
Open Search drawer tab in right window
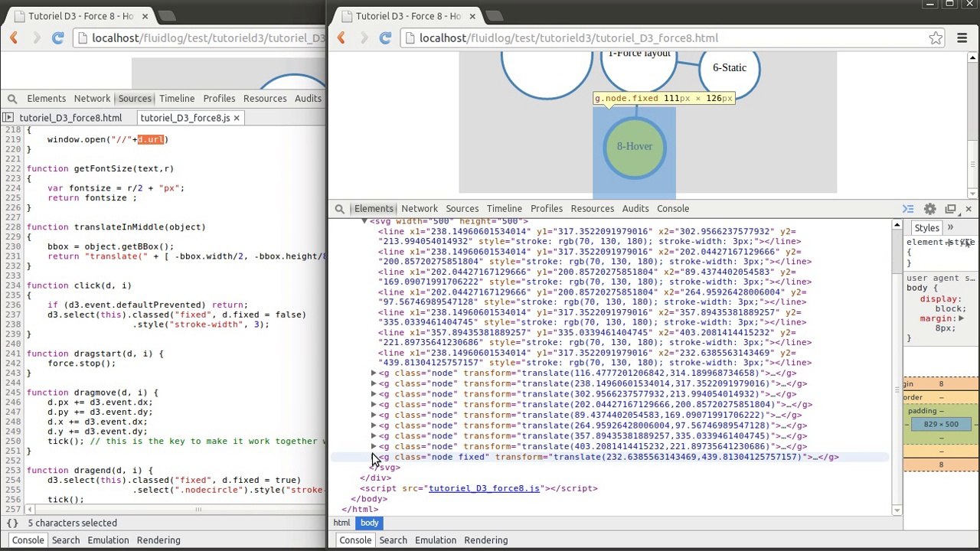(394, 540)
